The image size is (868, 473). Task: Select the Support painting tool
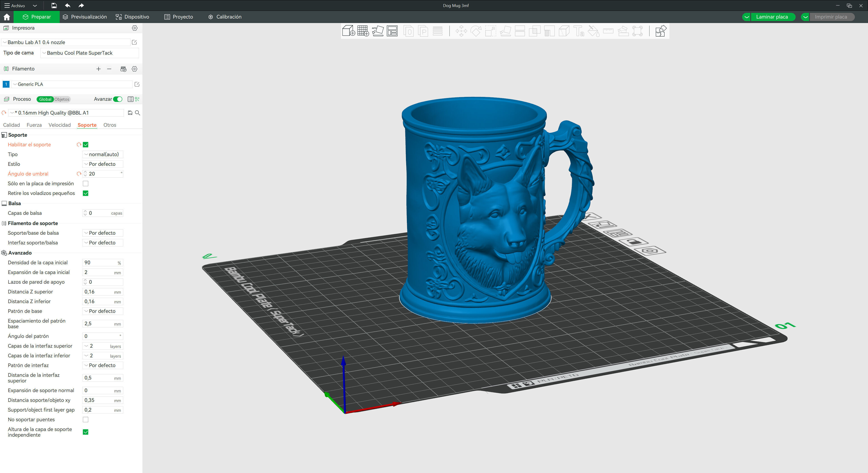pyautogui.click(x=549, y=31)
